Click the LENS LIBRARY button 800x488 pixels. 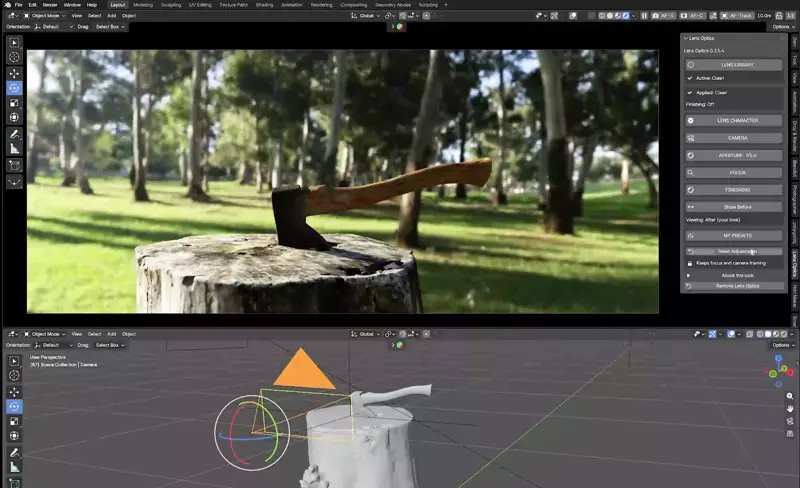click(x=734, y=65)
